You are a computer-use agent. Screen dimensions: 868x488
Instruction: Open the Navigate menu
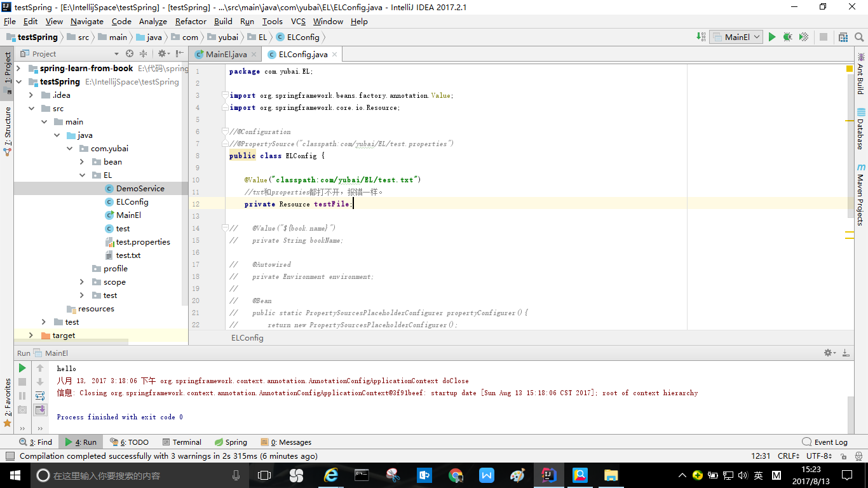(x=87, y=22)
